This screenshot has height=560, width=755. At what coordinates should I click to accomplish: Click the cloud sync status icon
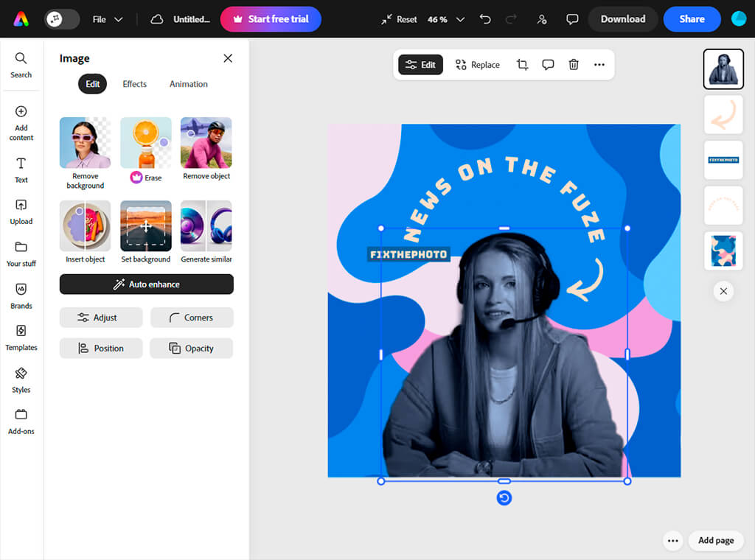click(x=156, y=19)
